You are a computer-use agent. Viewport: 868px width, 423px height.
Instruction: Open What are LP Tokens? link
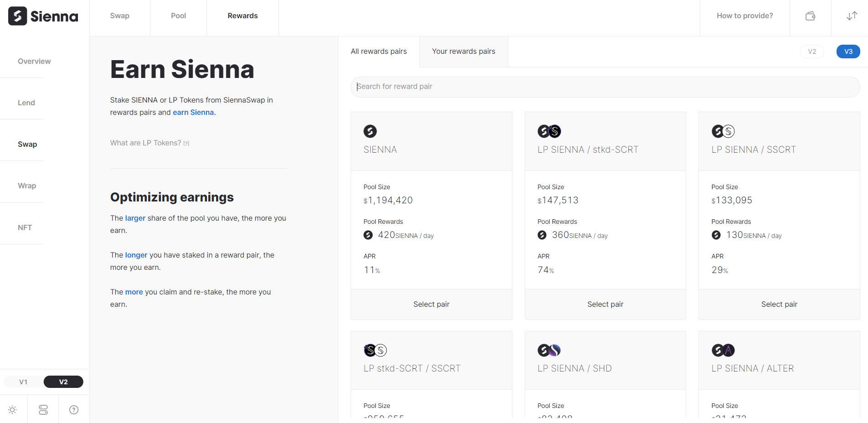pyautogui.click(x=145, y=143)
